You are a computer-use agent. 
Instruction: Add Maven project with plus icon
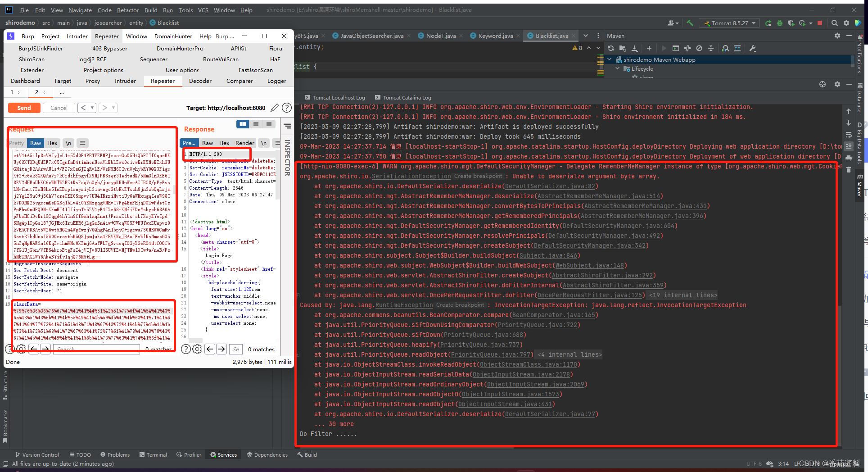click(x=649, y=48)
